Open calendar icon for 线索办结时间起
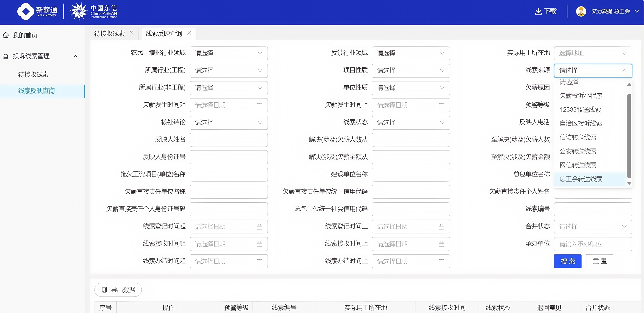 259,262
